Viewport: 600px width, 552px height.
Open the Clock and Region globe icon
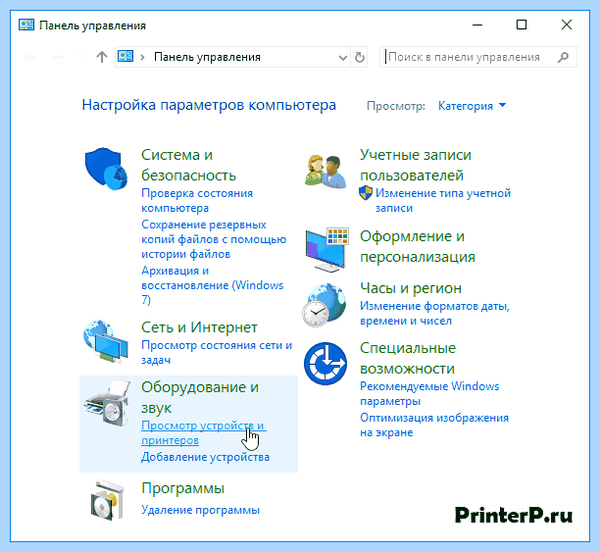[324, 305]
